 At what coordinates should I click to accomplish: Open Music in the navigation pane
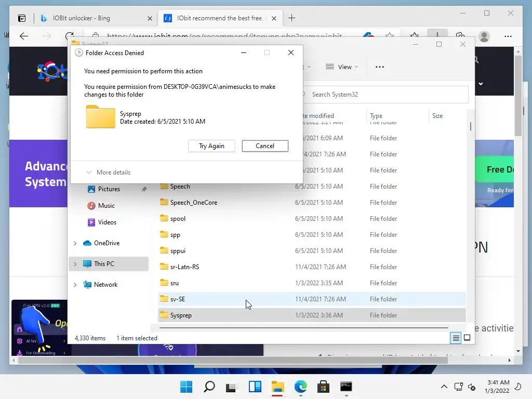coord(106,206)
